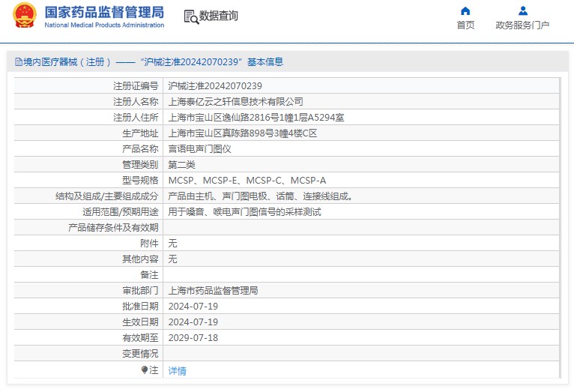Click the 生产地址 label
Image resolution: width=574 pixels, height=392 pixels.
click(x=140, y=133)
